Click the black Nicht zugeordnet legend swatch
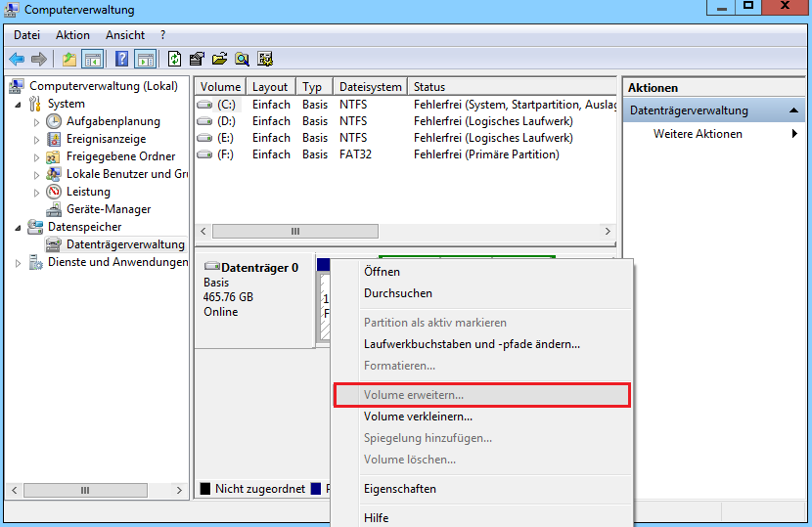 205,489
